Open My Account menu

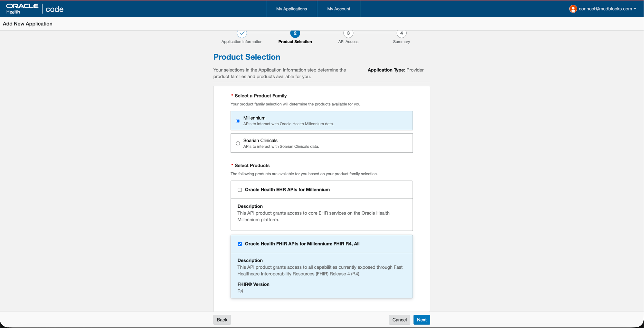(x=339, y=9)
